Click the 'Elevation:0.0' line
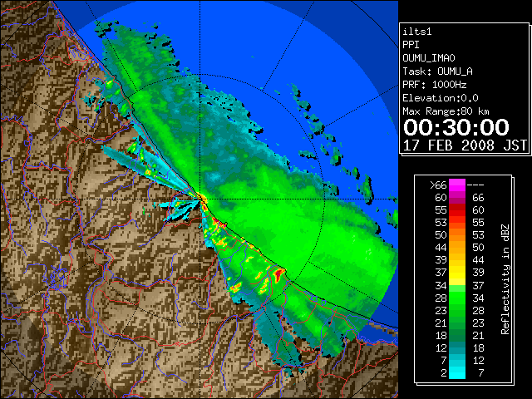Viewport: 532px width, 399px height. [x=441, y=98]
